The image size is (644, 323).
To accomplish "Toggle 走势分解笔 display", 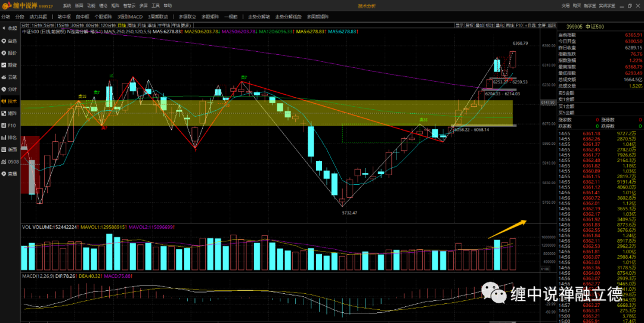I will [x=259, y=17].
